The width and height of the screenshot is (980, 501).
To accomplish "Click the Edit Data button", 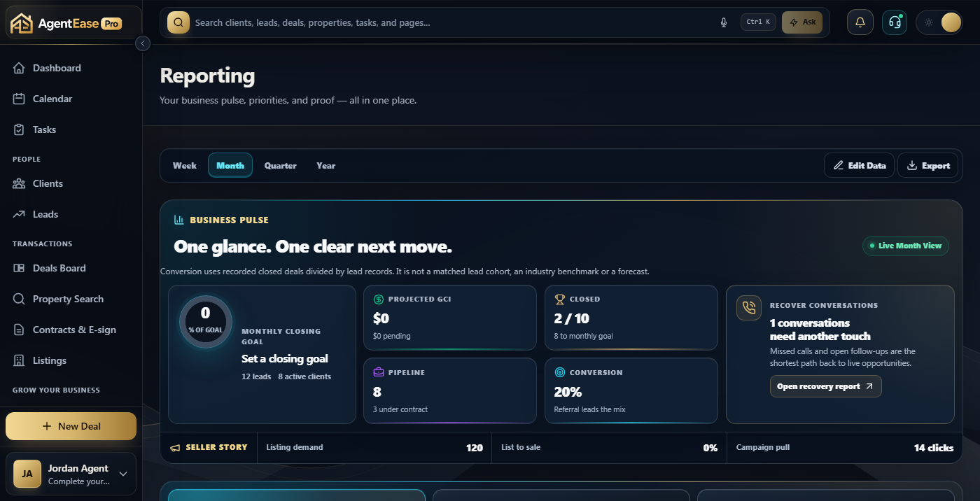I will pos(859,165).
